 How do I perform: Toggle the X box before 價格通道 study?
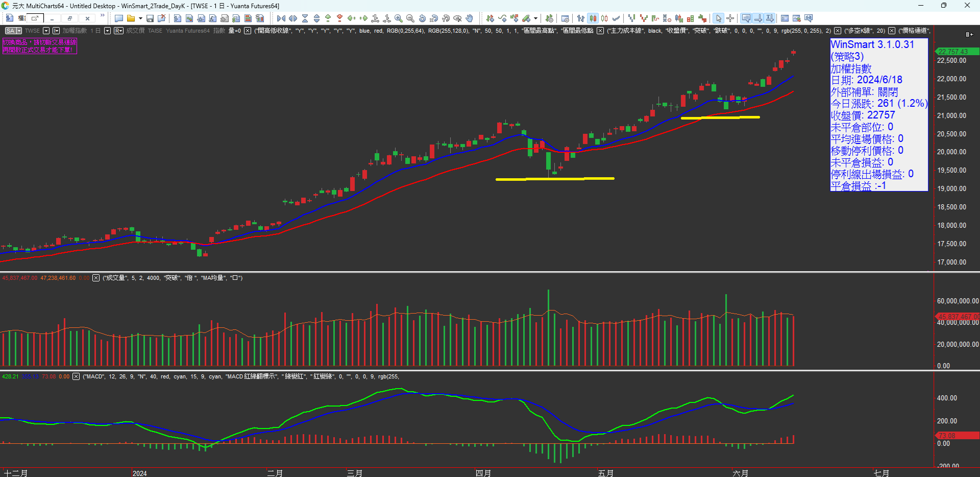pyautogui.click(x=892, y=31)
